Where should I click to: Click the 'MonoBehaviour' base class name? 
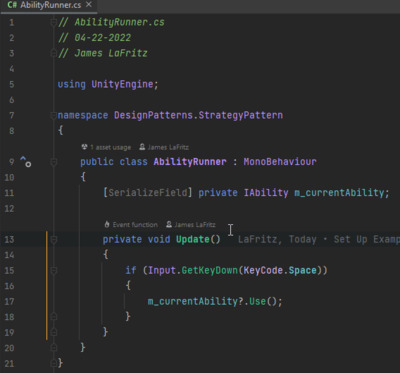[280, 162]
